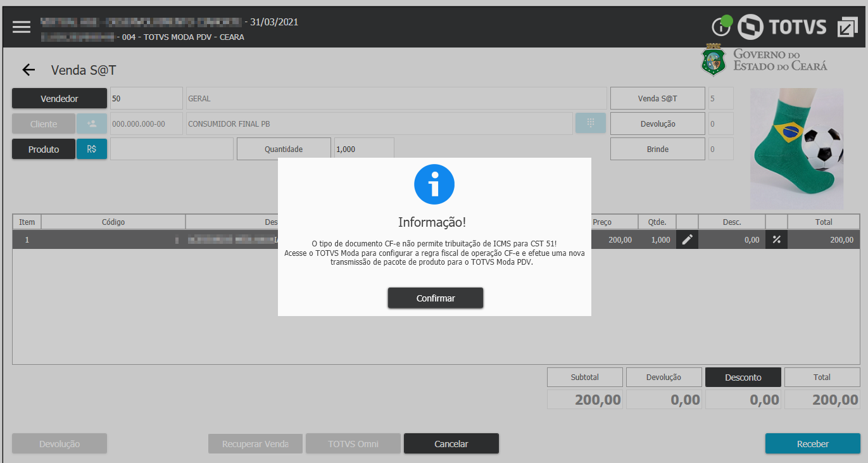Click the Brinde button
The width and height of the screenshot is (868, 463).
pos(657,149)
